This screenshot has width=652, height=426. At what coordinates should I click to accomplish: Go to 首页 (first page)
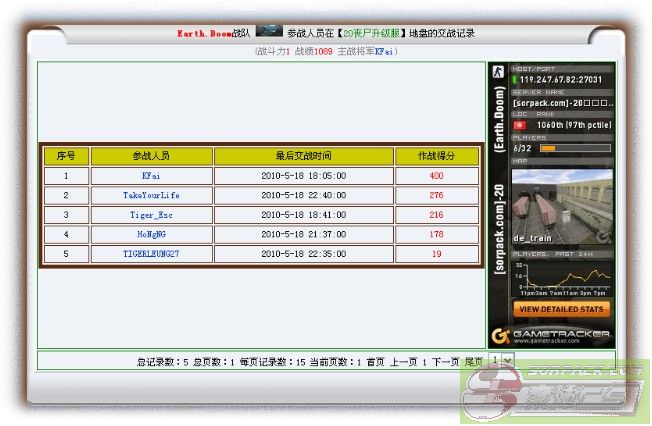tap(375, 362)
